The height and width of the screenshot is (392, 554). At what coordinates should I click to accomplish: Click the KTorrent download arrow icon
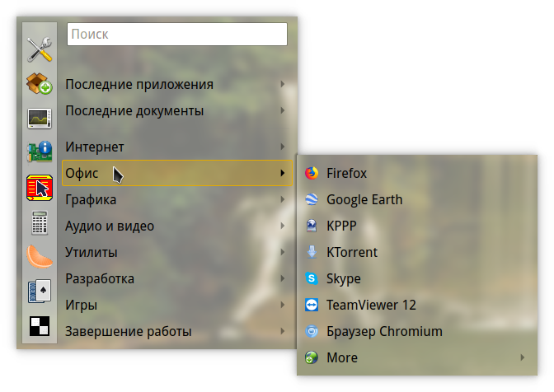pyautogui.click(x=312, y=252)
